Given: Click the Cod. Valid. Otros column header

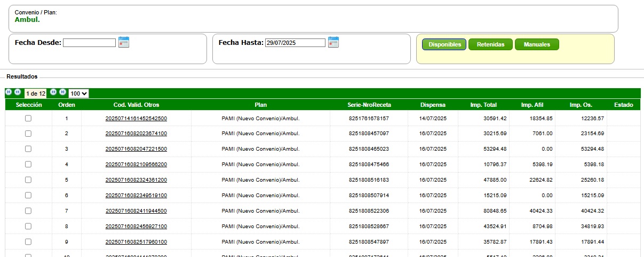Looking at the screenshot, I should point(136,105).
